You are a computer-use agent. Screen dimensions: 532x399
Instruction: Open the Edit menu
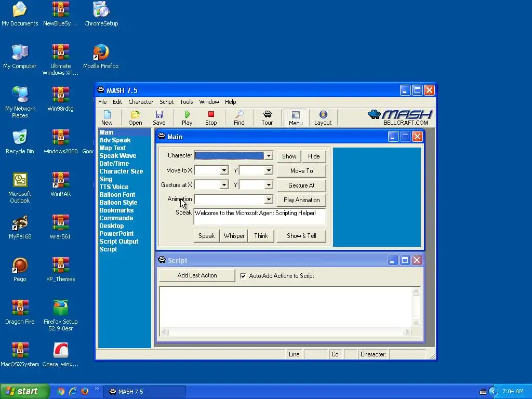coord(117,102)
